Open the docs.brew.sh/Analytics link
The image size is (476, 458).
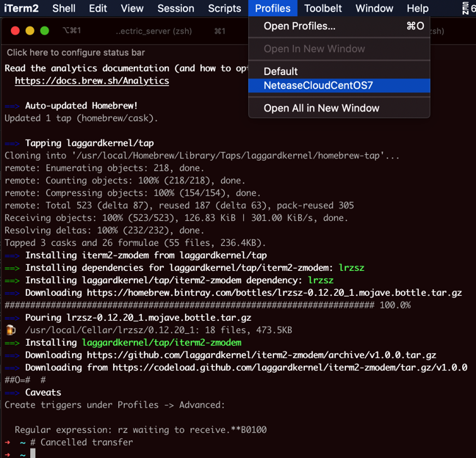pos(92,81)
